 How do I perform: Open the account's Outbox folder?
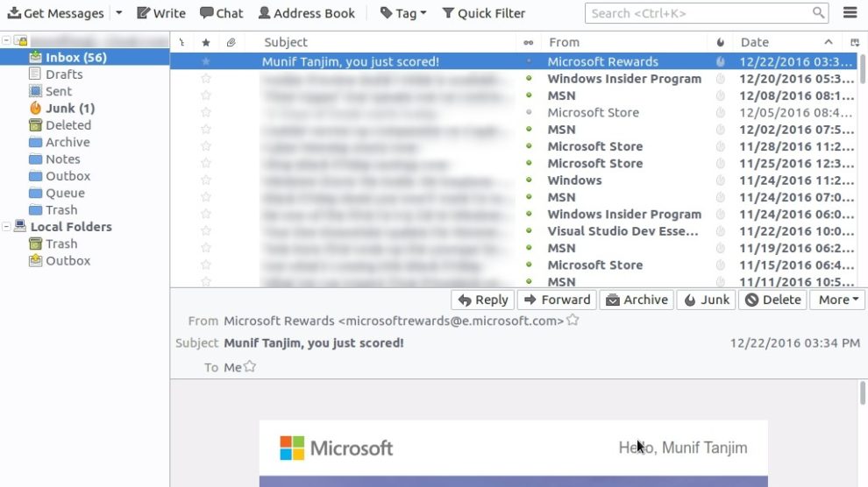(x=68, y=176)
